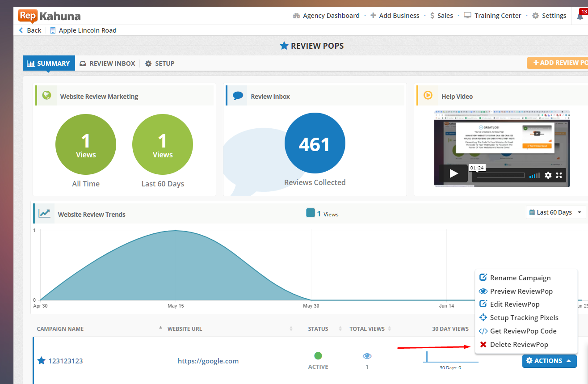Viewport: 588px width, 384px height.
Task: Click the Website Review Marketing globe icon
Action: (46, 96)
